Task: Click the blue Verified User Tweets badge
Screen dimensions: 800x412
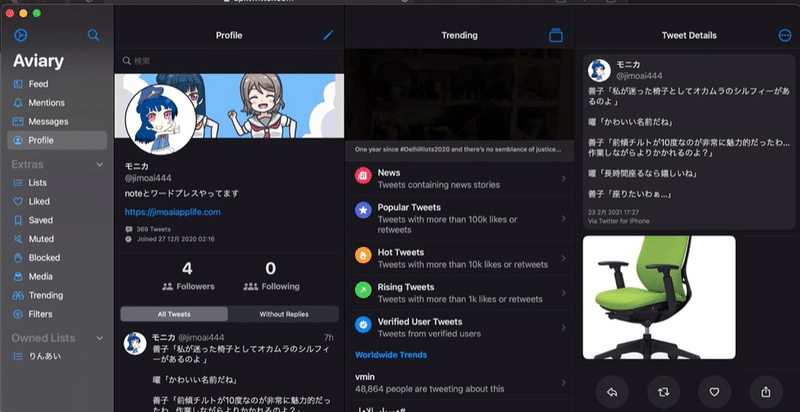Action: [363, 324]
